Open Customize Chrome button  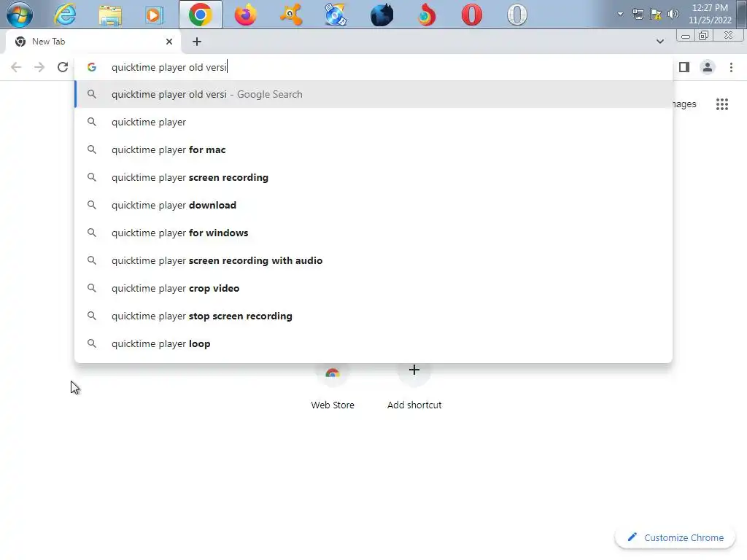point(675,537)
